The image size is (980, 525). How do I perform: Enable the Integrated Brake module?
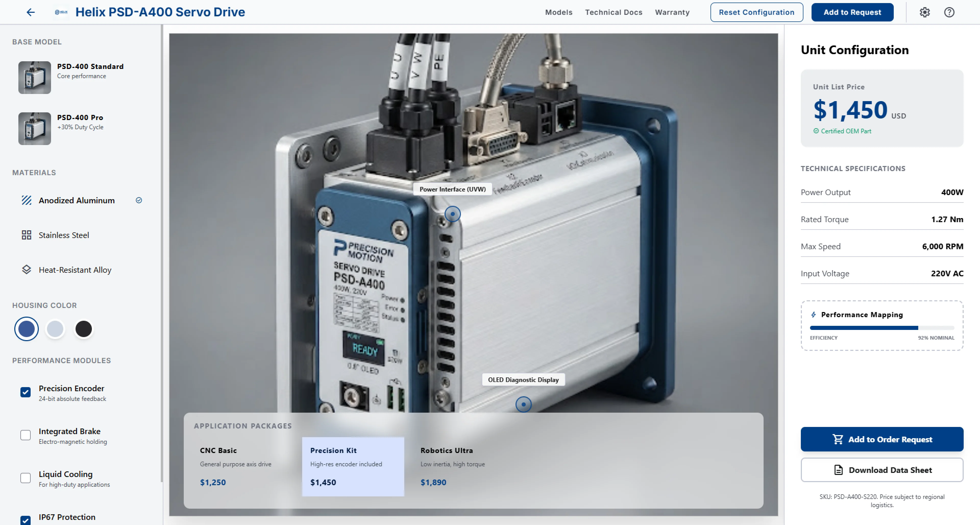(26, 435)
